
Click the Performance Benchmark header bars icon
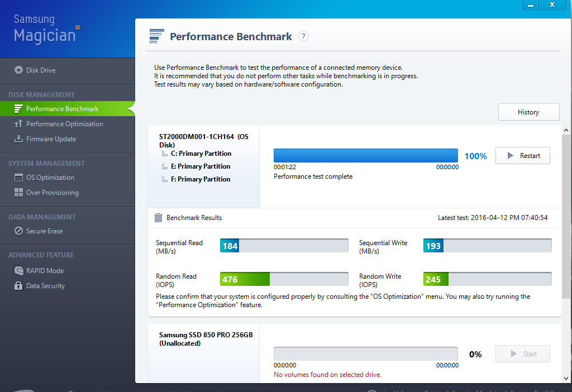click(x=157, y=36)
